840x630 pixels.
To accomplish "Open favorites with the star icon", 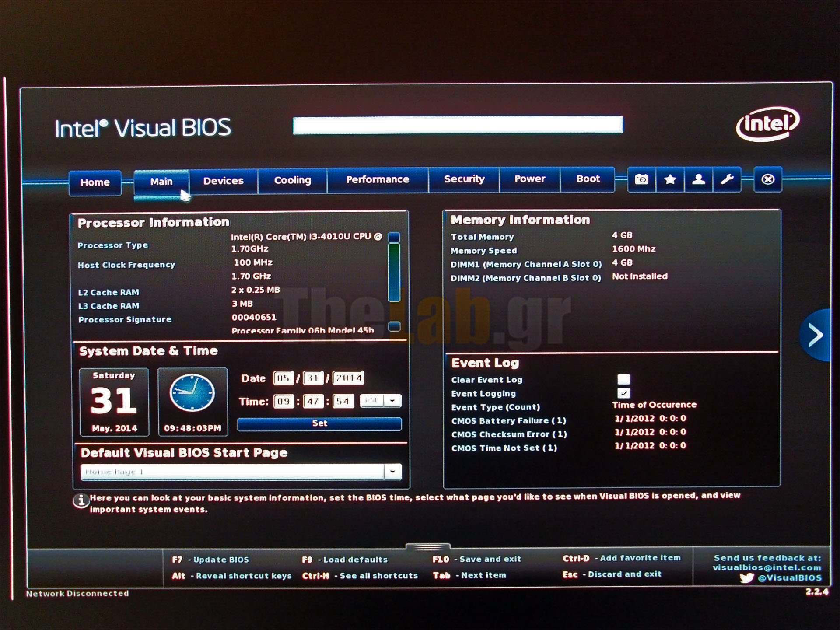I will pyautogui.click(x=670, y=179).
